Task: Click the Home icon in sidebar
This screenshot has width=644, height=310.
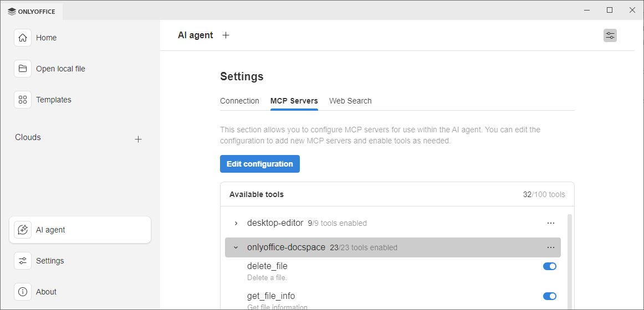Action: pos(23,38)
